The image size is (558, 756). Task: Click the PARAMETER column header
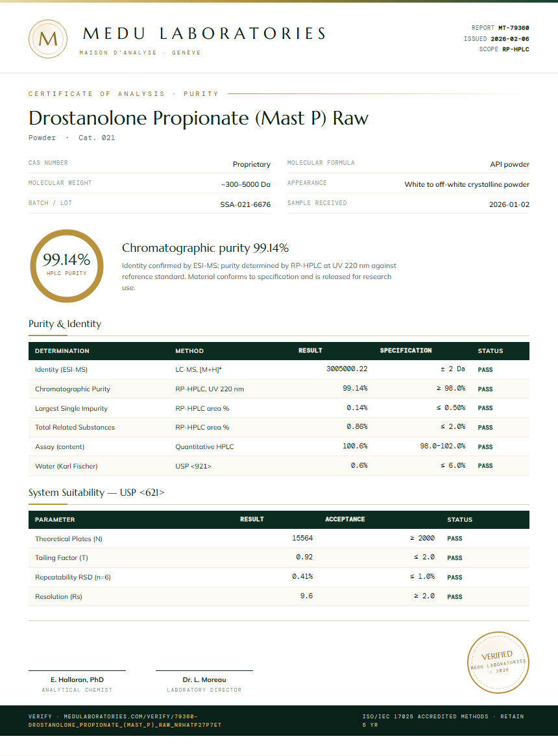click(x=55, y=520)
